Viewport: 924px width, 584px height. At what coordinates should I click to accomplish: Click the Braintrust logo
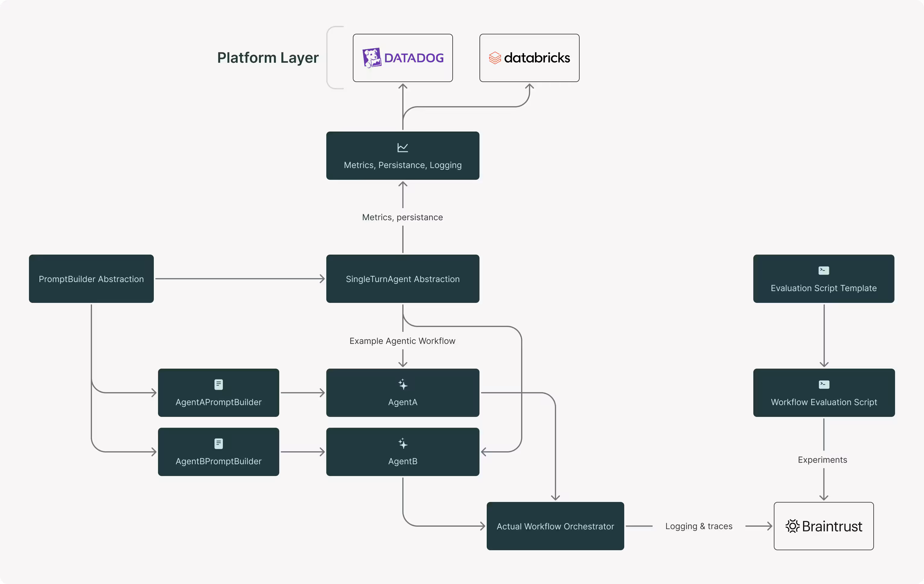pos(824,526)
